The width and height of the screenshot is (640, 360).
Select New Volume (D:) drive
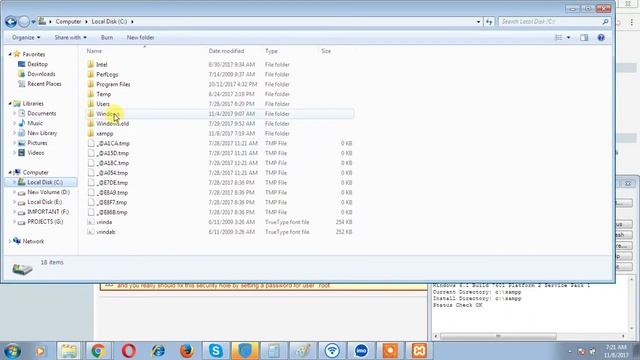point(49,192)
